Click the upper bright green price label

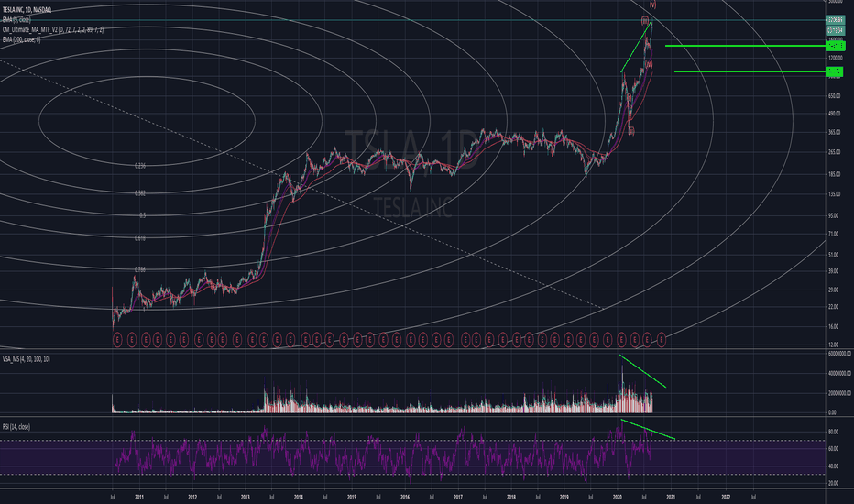point(836,47)
